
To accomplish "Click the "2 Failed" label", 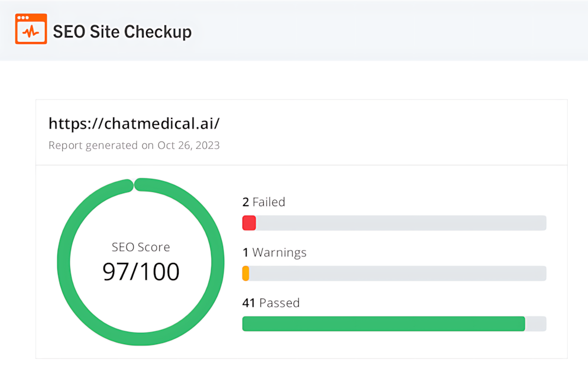I will click(x=264, y=202).
